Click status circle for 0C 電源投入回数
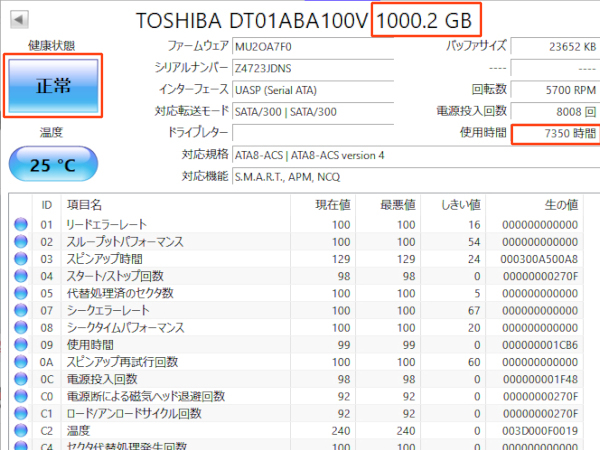 [21, 379]
